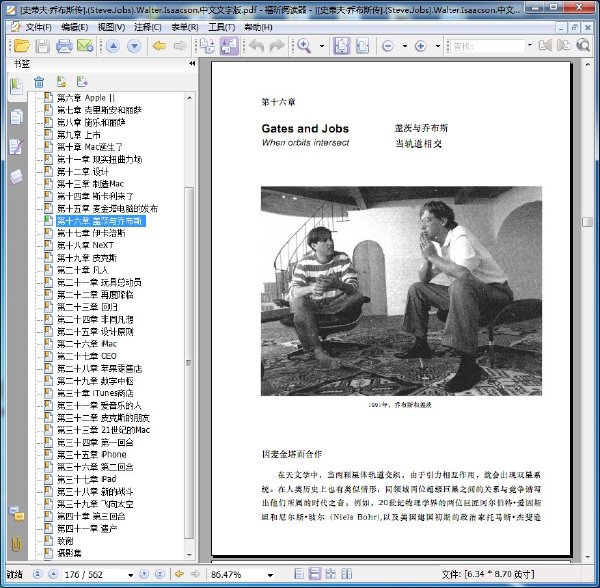This screenshot has width=600, height=588.
Task: Show the bookmarks side panel icon
Action: point(16,86)
